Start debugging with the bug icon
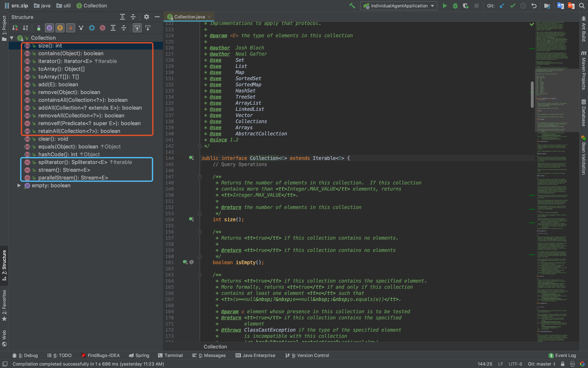This screenshot has height=368, width=588. pos(455,6)
